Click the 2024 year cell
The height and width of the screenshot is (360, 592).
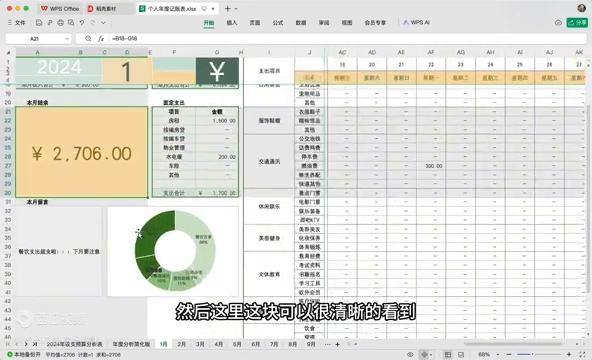[59, 68]
